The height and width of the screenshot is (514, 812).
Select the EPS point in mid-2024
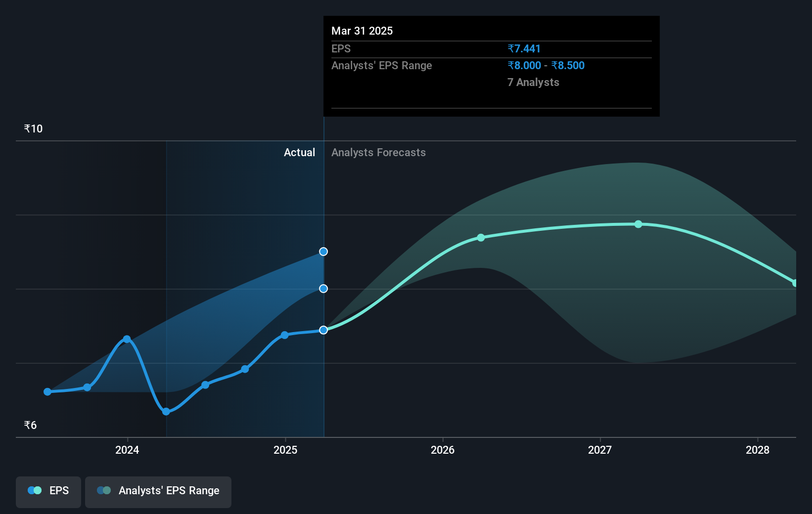[x=205, y=385]
